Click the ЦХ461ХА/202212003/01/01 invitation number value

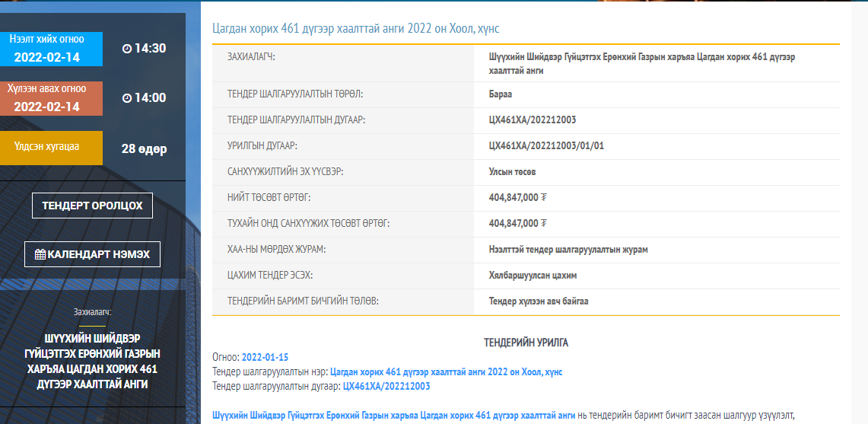click(546, 145)
